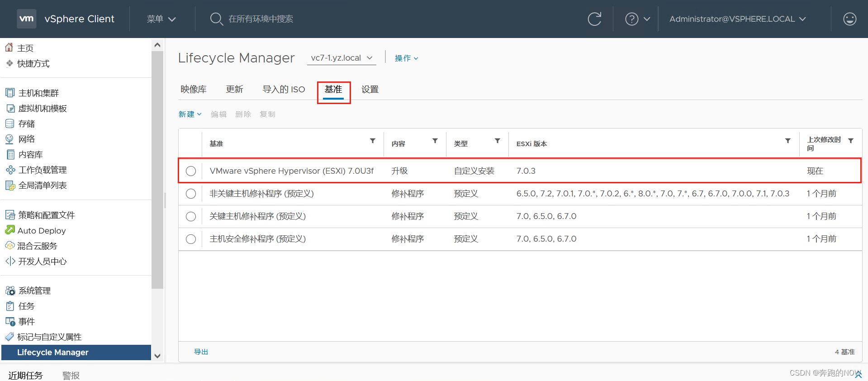Filter the ESXi 版本 column

click(788, 141)
